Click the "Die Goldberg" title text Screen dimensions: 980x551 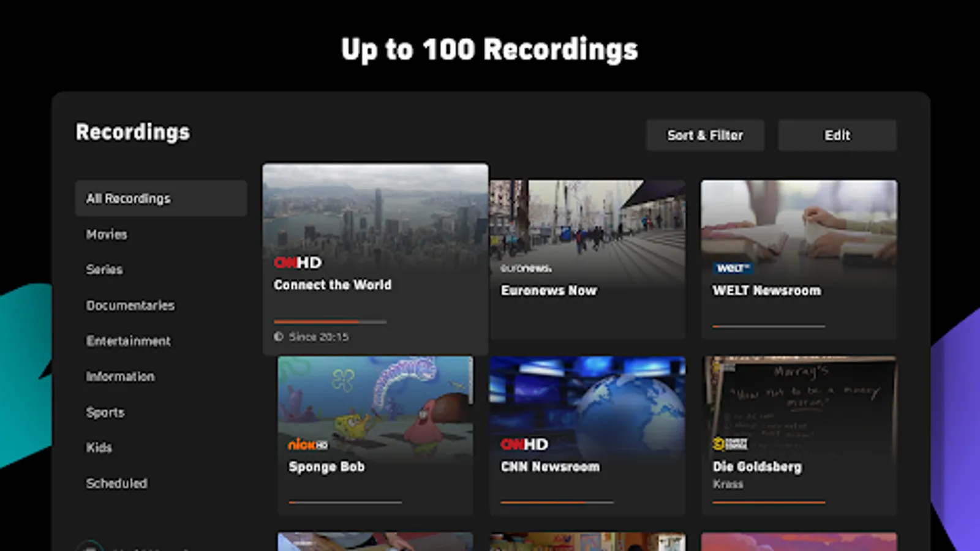click(757, 467)
